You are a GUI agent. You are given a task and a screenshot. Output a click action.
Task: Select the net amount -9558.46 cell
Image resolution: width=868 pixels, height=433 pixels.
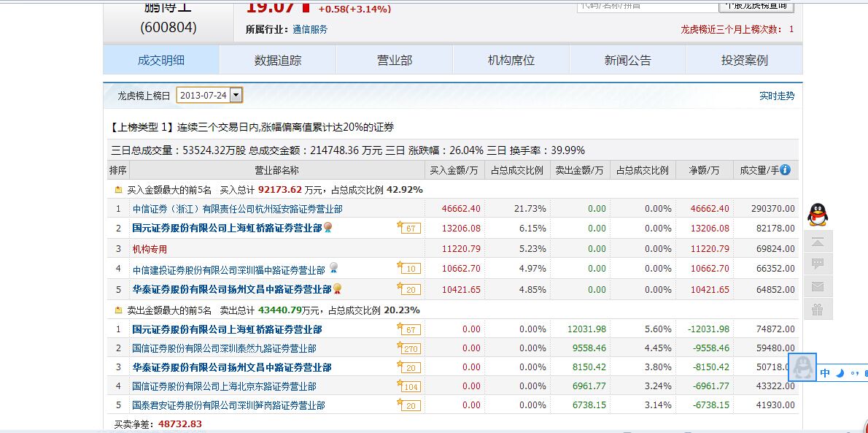(710, 348)
